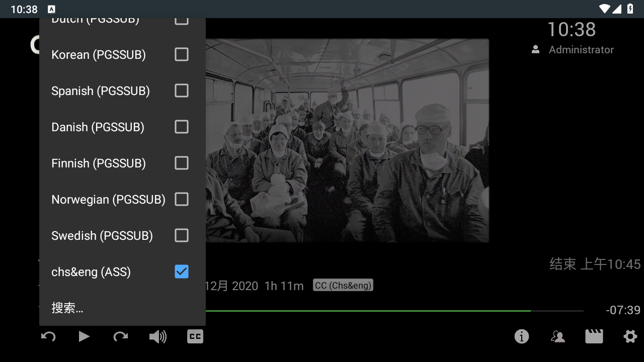Tap the skip forward icon
Screen dimensions: 644x362
click(121, 336)
